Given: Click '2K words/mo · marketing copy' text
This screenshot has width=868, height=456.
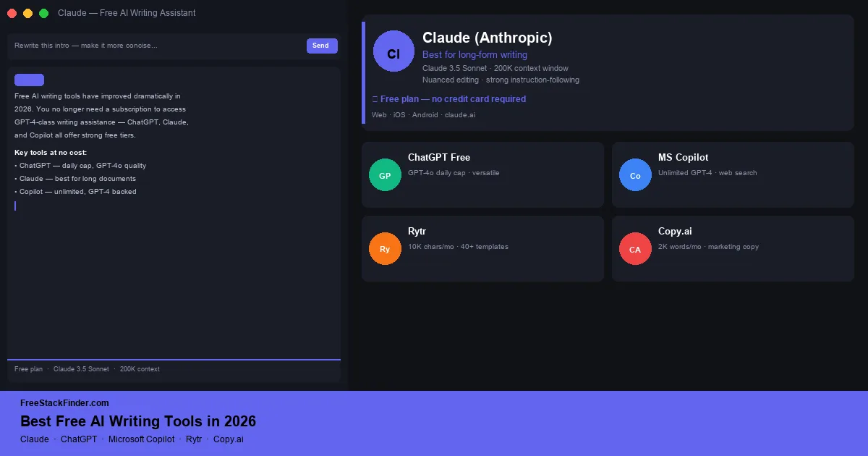Looking at the screenshot, I should 708,247.
